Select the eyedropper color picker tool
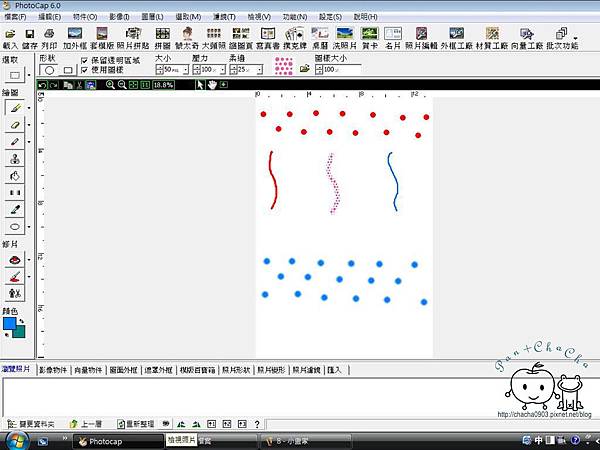 point(15,209)
